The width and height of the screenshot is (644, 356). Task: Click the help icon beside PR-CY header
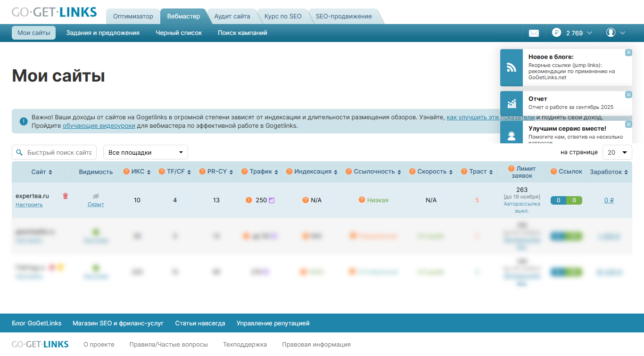coord(203,172)
